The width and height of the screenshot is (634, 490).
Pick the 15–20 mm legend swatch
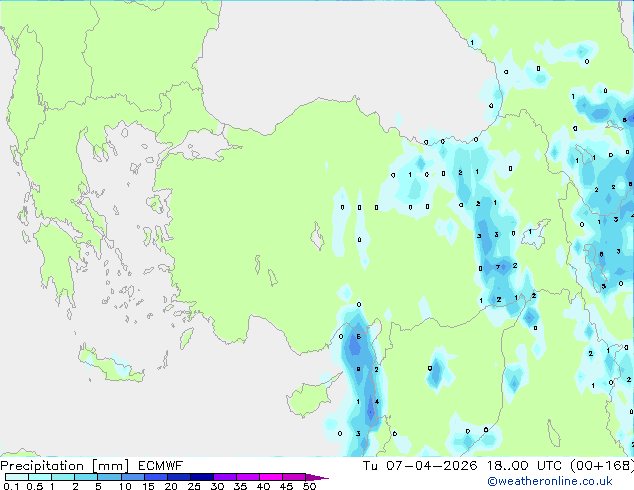click(155, 477)
